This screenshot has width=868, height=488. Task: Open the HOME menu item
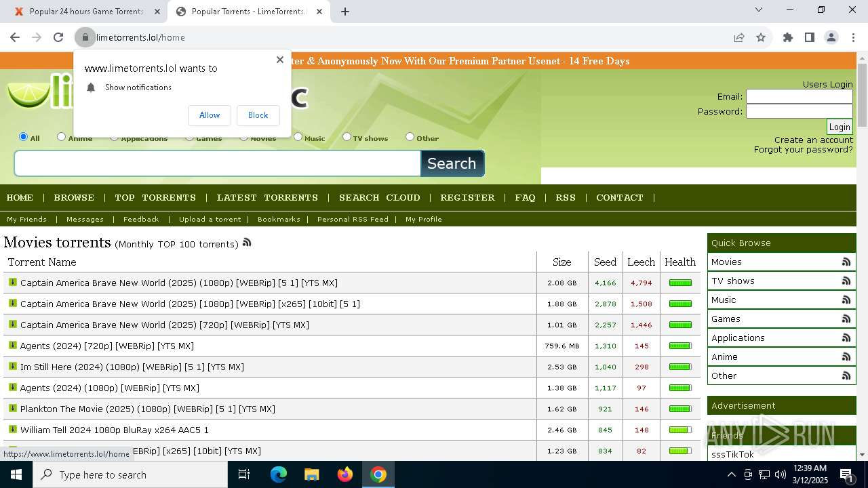pos(20,197)
